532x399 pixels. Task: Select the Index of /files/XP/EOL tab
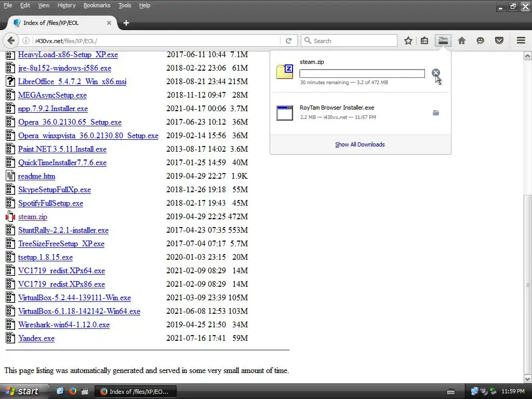(62, 23)
